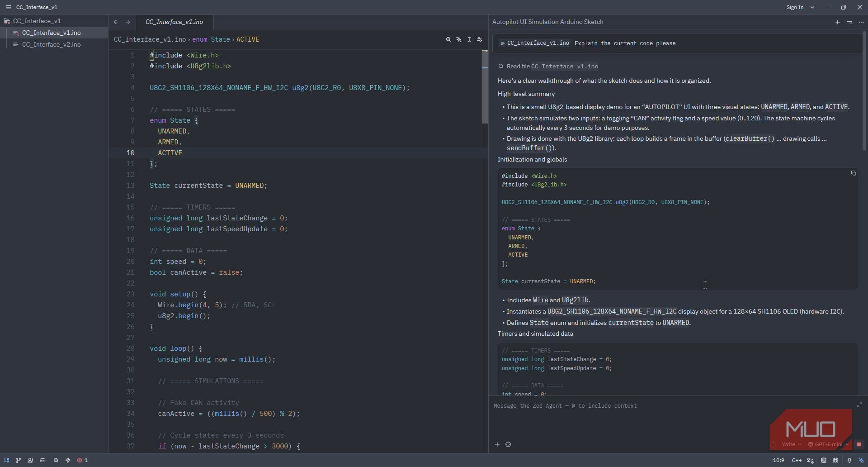Click "unsigned long lastSpeedUpdate = 0;" in editor
The height and width of the screenshot is (467, 868).
pyautogui.click(x=219, y=229)
